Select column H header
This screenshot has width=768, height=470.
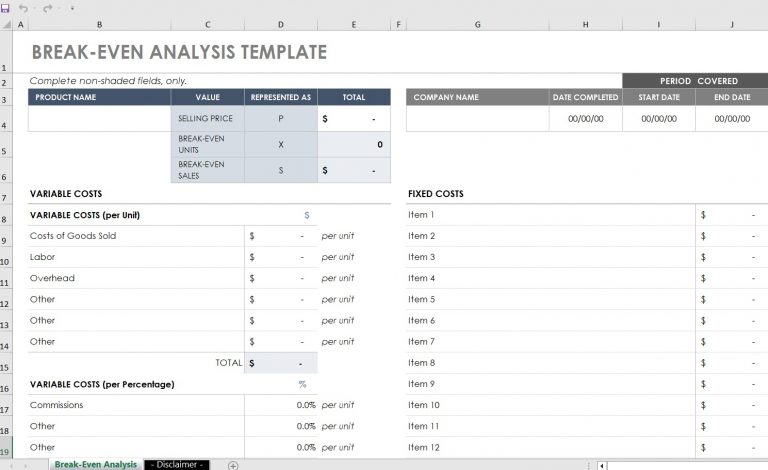[x=585, y=24]
